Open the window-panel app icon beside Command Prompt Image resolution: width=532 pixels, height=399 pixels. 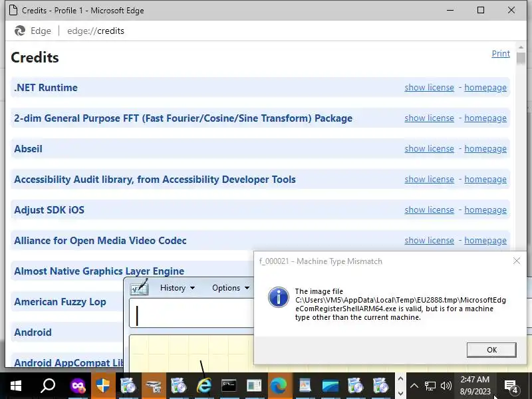254,386
